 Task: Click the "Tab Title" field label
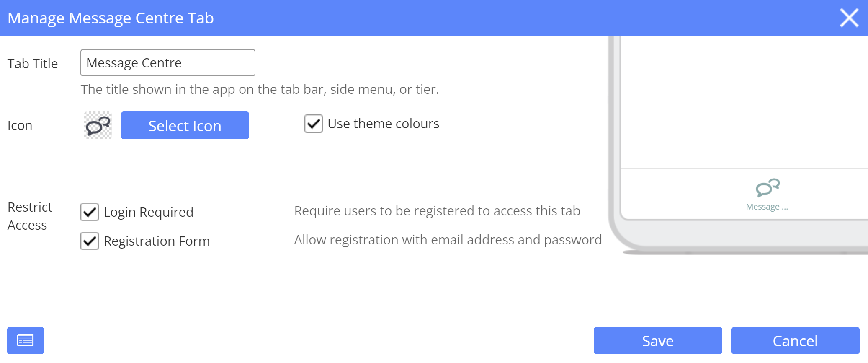(x=33, y=64)
